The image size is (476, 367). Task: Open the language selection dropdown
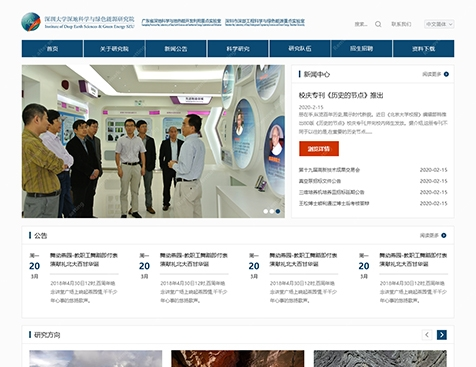pos(439,24)
